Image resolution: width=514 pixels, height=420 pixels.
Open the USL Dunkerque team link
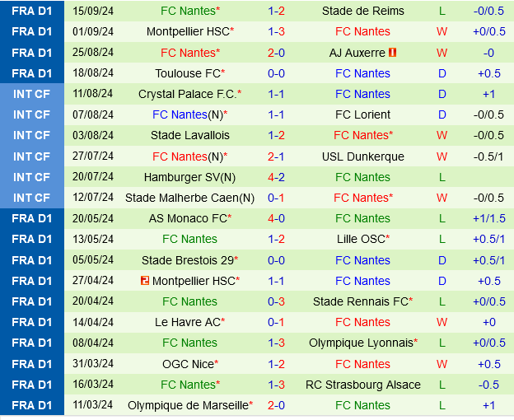click(362, 156)
